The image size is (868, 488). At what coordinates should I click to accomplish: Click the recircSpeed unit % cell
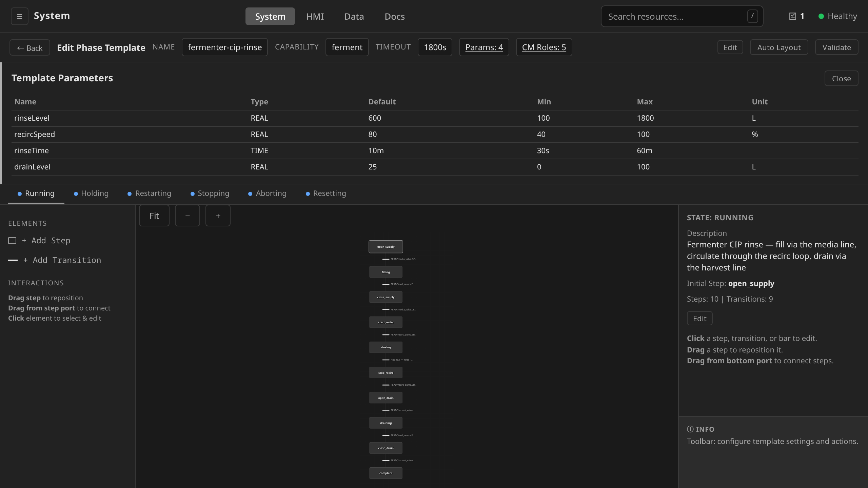(x=755, y=134)
